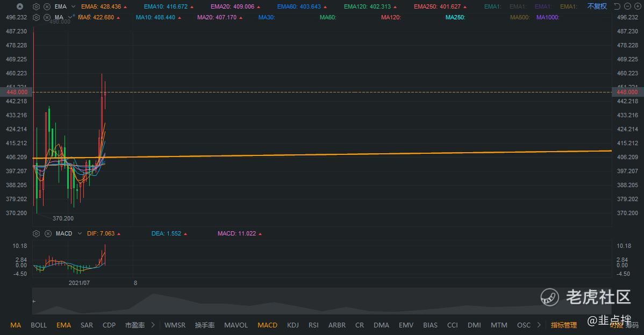Toggle the EMA main indicator
Screen dimensions: 644x335
63,325
